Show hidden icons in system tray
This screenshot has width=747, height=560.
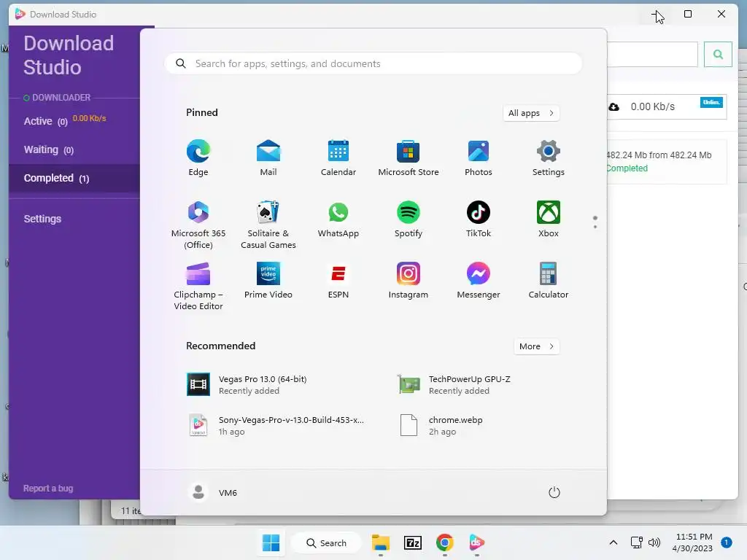[613, 542]
